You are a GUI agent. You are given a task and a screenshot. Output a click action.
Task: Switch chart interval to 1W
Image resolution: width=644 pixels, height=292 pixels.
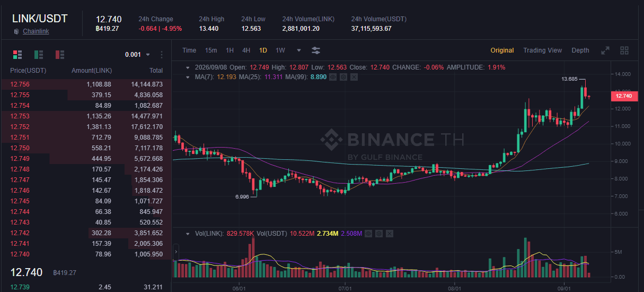click(280, 50)
